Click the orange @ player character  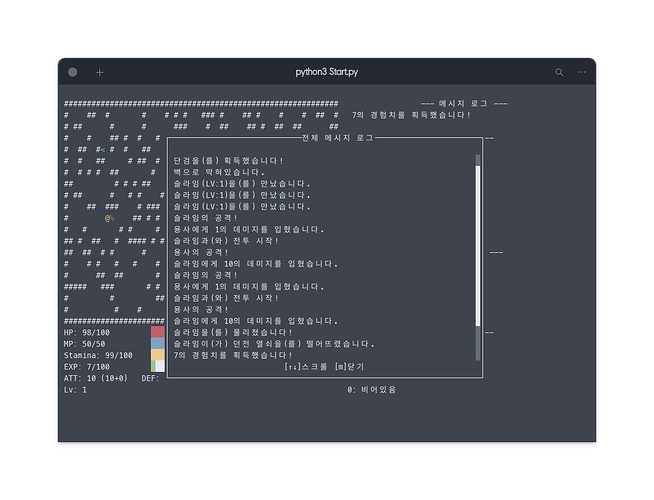(x=106, y=218)
